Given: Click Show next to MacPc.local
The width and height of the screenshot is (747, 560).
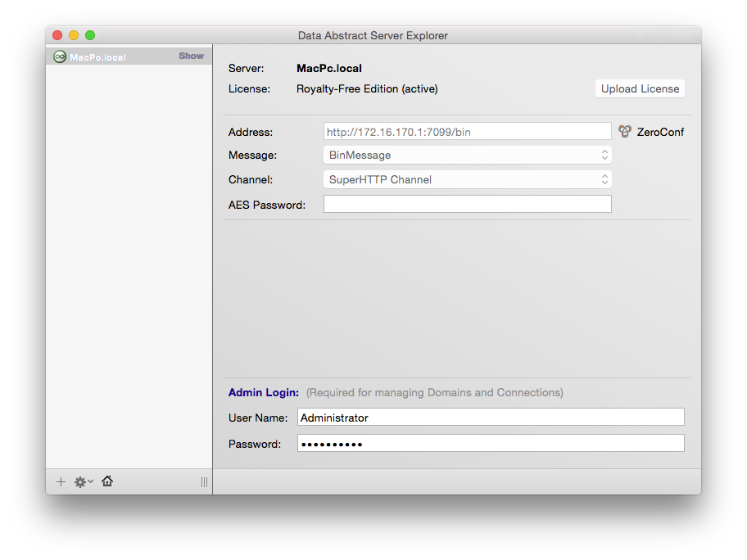Looking at the screenshot, I should click(191, 56).
